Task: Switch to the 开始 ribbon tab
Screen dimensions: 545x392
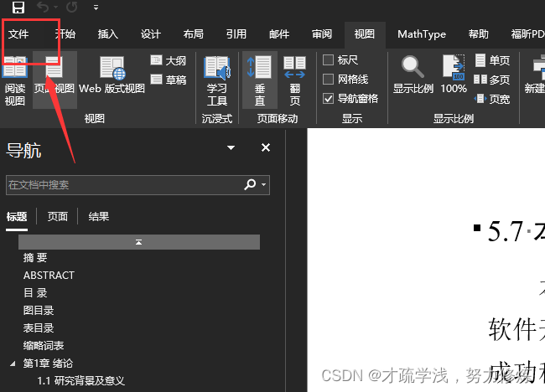Action: [x=65, y=34]
